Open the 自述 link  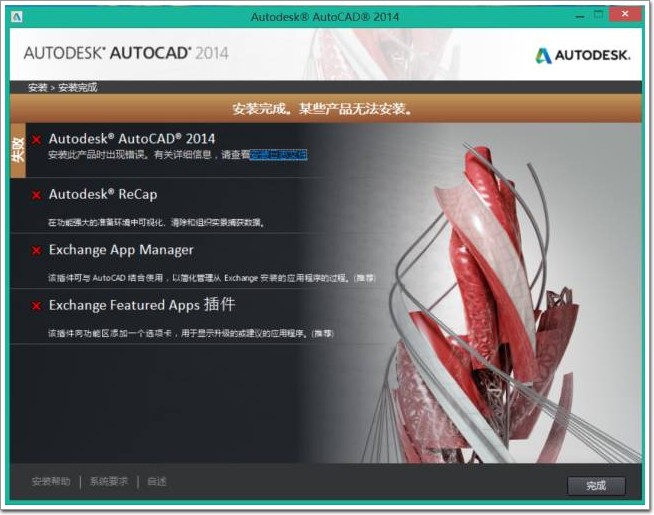[x=157, y=482]
